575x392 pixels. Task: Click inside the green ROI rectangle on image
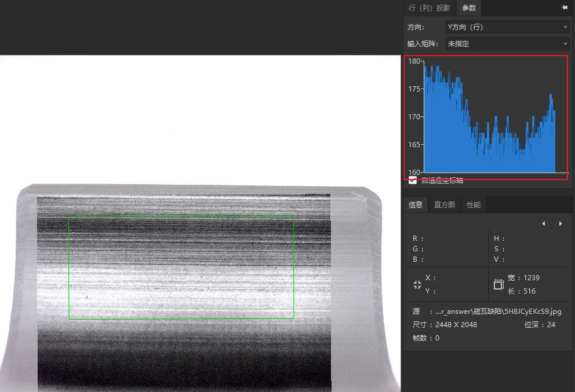coord(181,268)
